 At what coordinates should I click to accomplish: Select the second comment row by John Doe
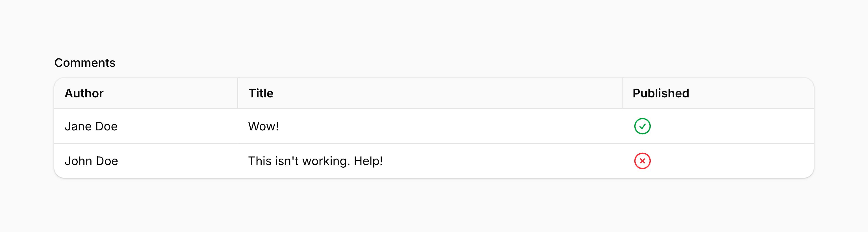click(434, 161)
